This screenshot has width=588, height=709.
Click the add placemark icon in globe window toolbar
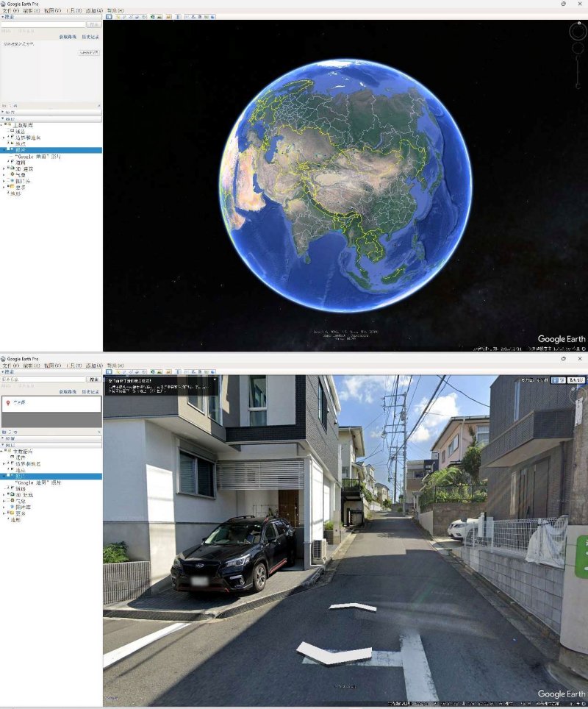(117, 16)
